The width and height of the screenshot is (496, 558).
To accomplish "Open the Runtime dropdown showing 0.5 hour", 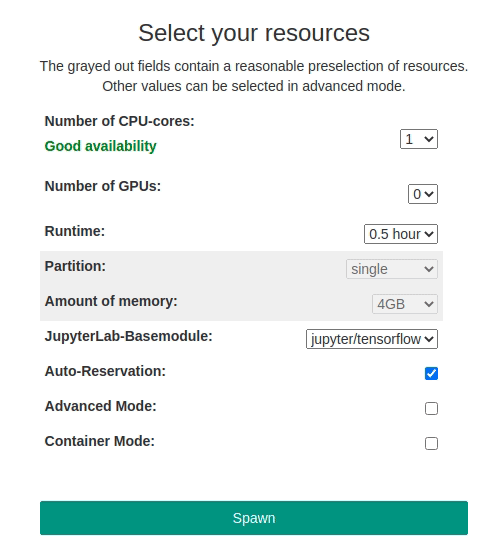I will (401, 234).
